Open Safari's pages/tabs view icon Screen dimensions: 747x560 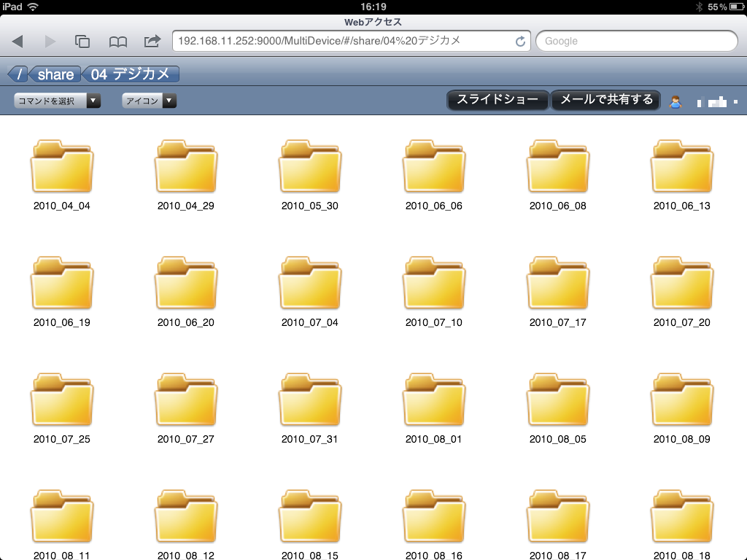click(82, 42)
